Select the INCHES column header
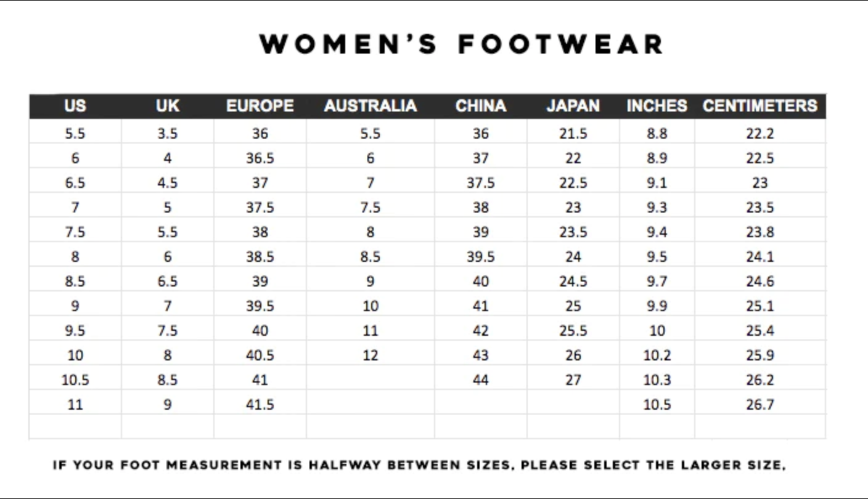This screenshot has width=868, height=499. point(657,106)
